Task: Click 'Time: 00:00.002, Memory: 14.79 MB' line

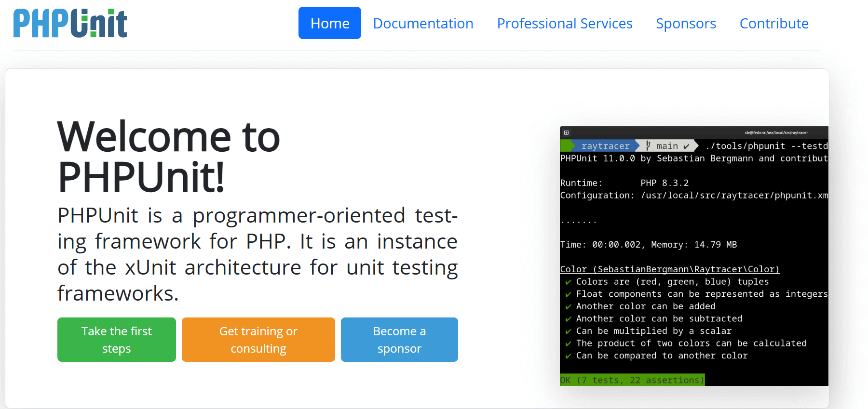Action: pyautogui.click(x=649, y=245)
